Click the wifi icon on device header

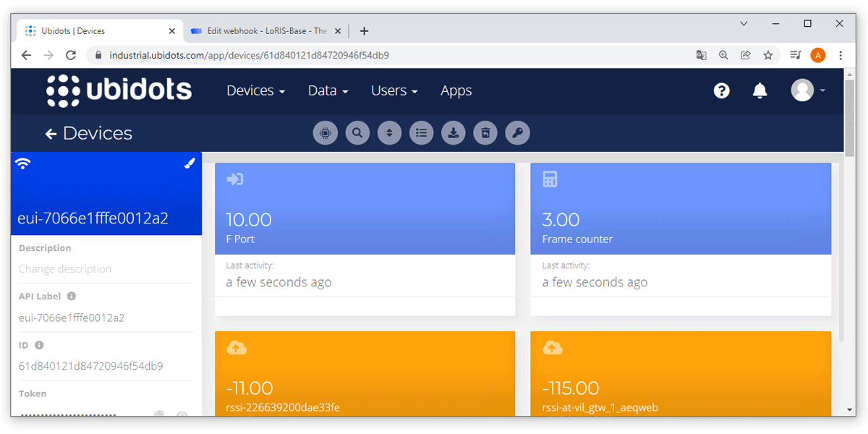pos(23,164)
